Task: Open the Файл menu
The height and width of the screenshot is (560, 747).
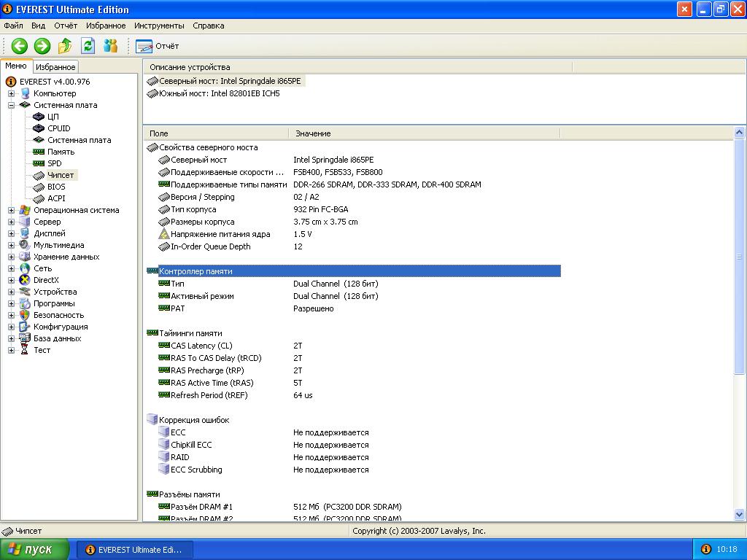Action: 13,26
